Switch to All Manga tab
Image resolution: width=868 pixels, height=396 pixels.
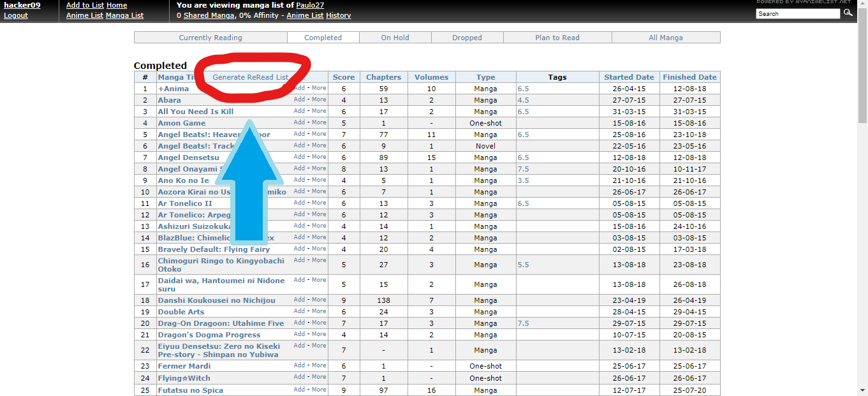pyautogui.click(x=666, y=38)
